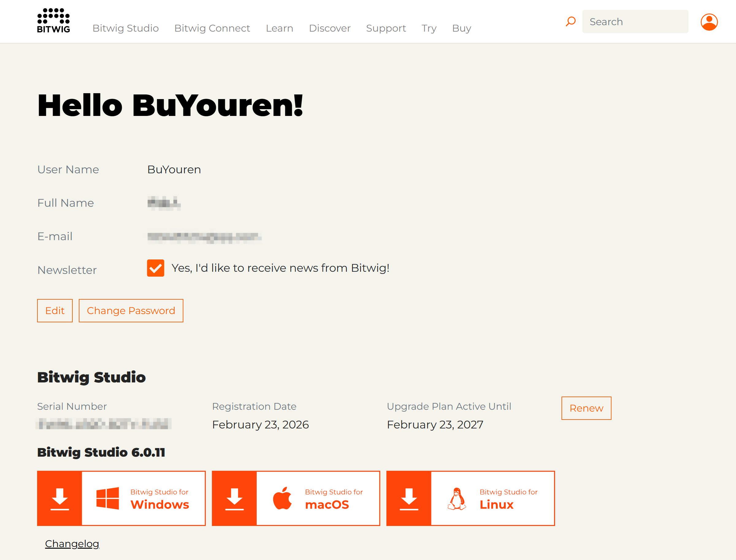Click the Bitwig Studio section heading

click(91, 377)
